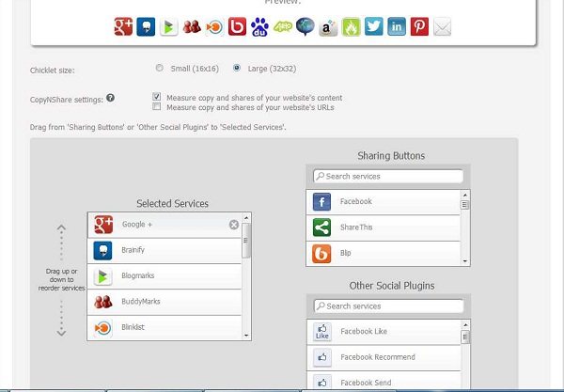
Task: Click the Blogmarks icon in the preview row
Action: [168, 26]
